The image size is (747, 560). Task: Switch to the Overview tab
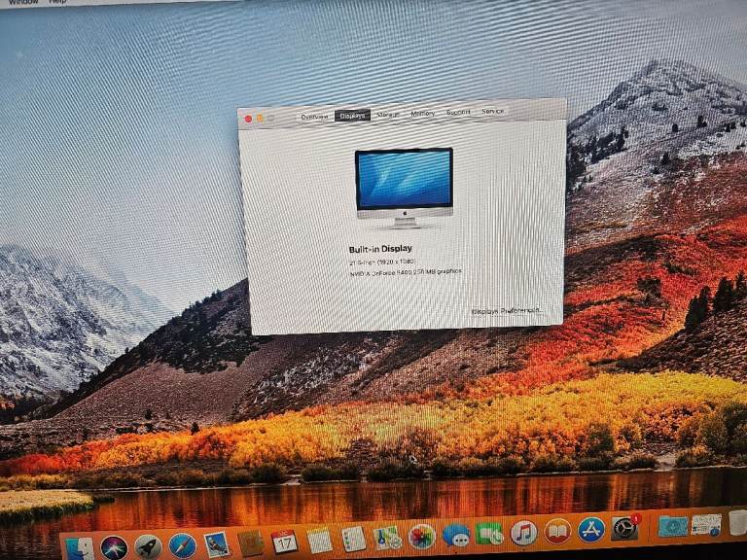click(314, 116)
